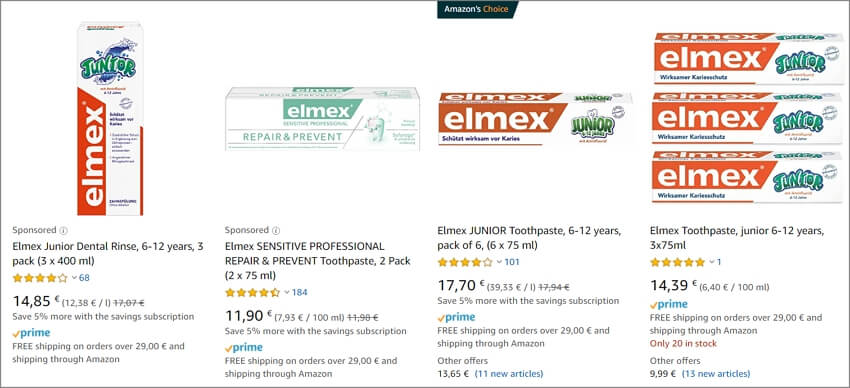Open the Elmex JUNIOR Toothpaste pack of 6 title

[x=530, y=238]
